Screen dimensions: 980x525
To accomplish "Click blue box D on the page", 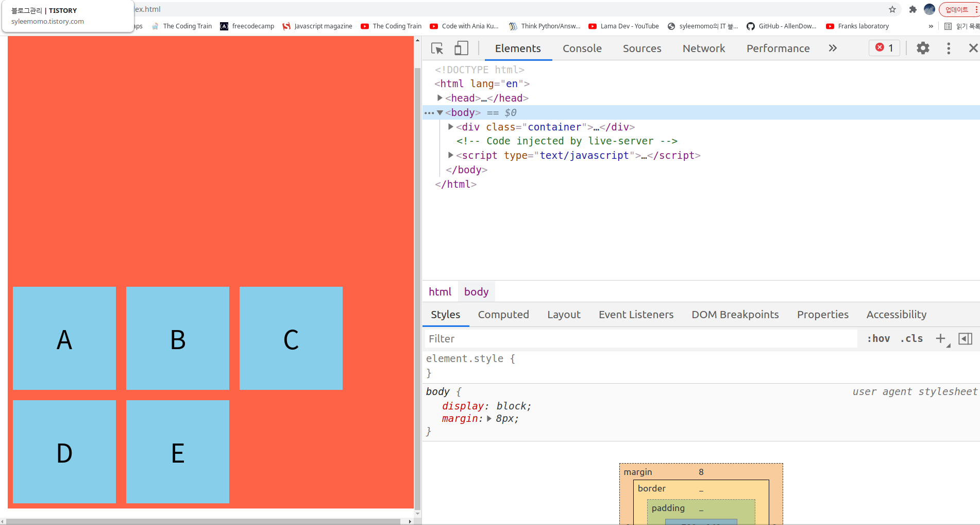I will point(64,452).
